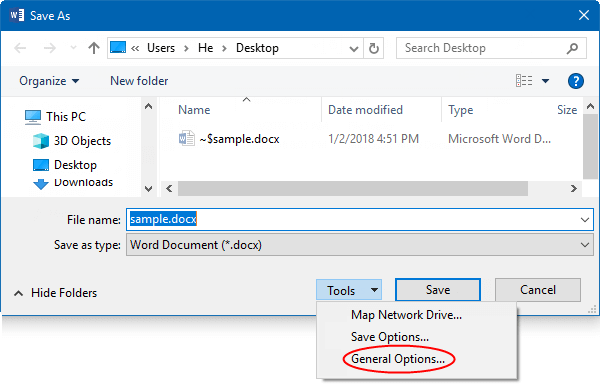Choose General Options from Tools menu
The width and height of the screenshot is (600, 387).
pyautogui.click(x=398, y=359)
